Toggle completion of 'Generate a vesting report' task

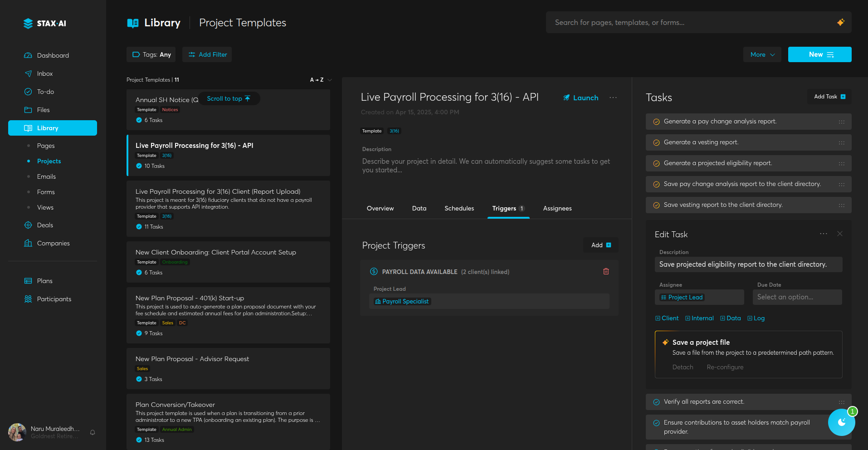[656, 142]
